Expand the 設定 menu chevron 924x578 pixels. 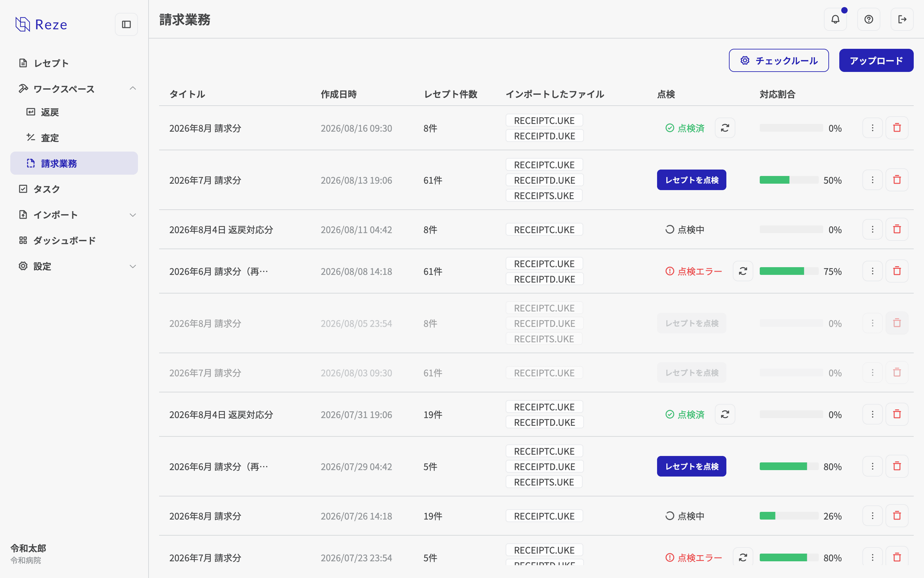[133, 267]
